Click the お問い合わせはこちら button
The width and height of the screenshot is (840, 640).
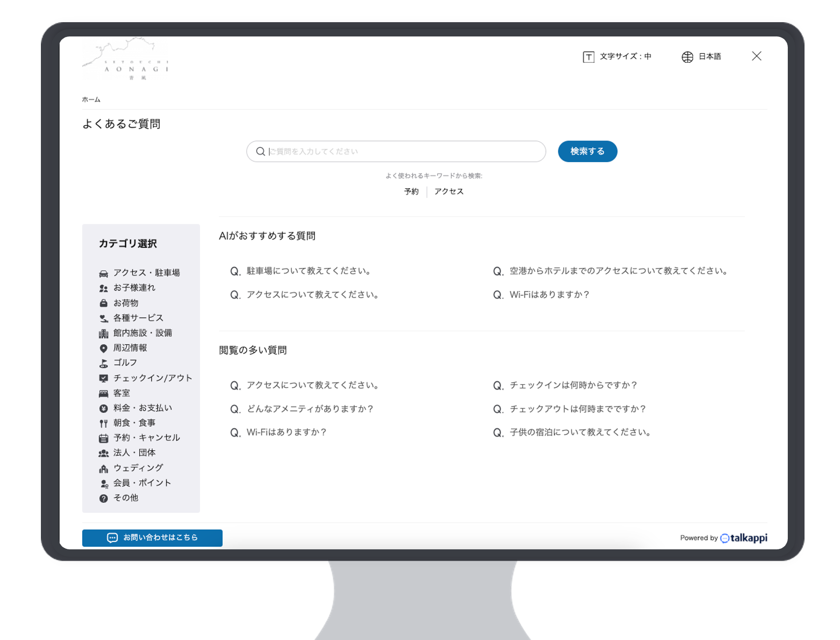tap(152, 538)
